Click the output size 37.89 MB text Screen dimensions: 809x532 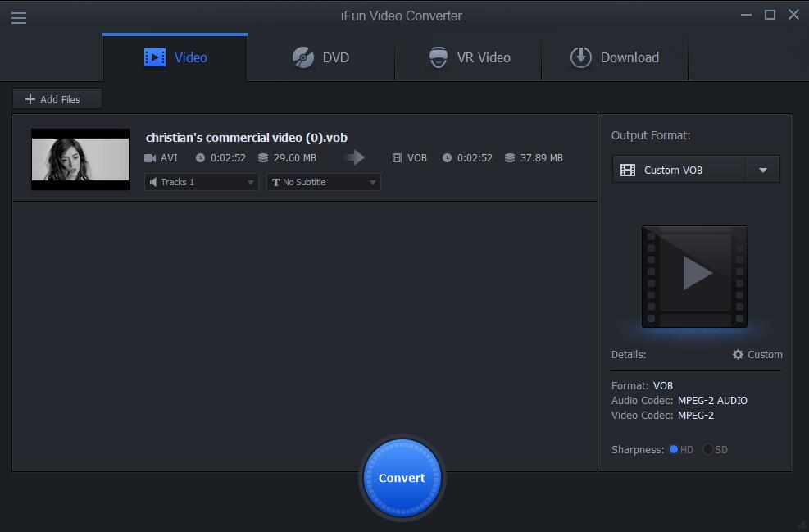pos(541,158)
